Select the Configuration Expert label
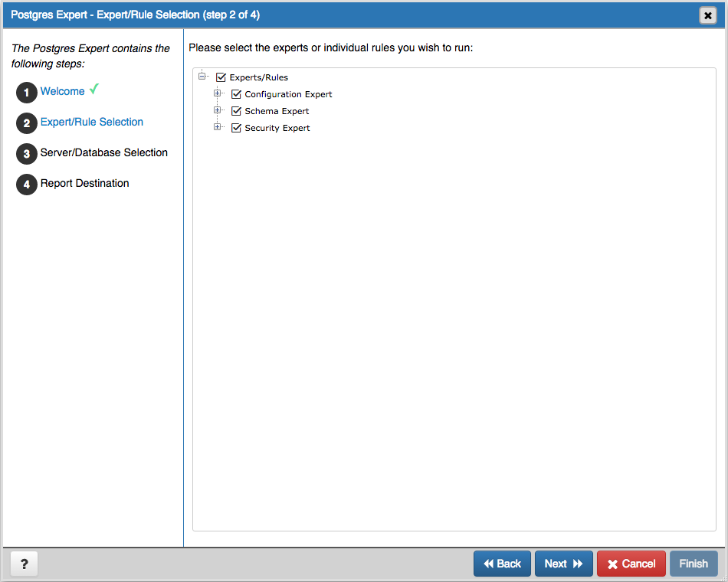This screenshot has height=582, width=728. (x=288, y=94)
